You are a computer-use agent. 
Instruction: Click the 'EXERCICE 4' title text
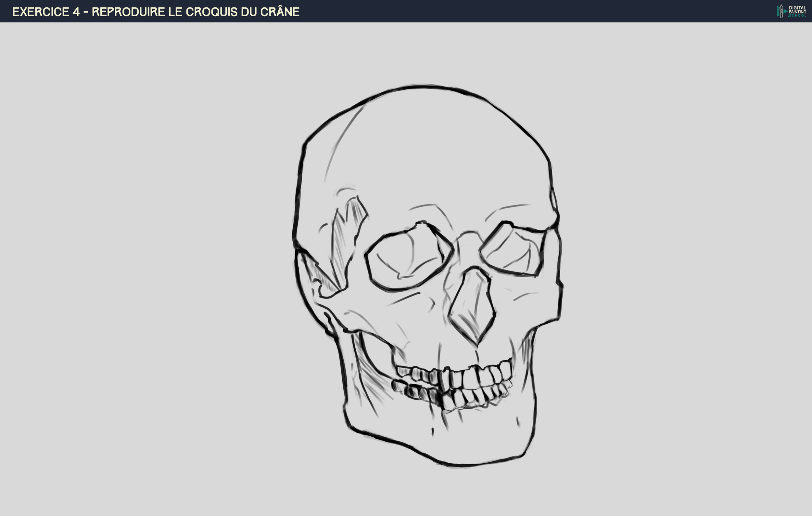(46, 12)
